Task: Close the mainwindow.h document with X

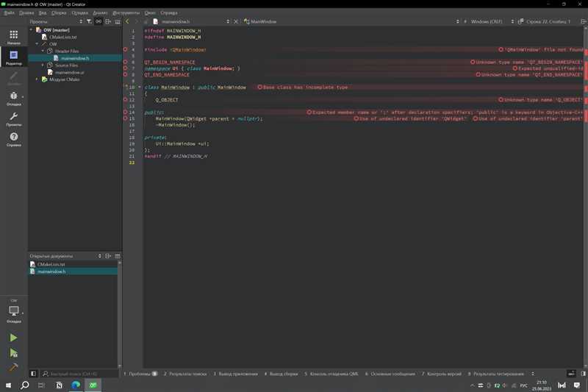Action: [x=236, y=21]
